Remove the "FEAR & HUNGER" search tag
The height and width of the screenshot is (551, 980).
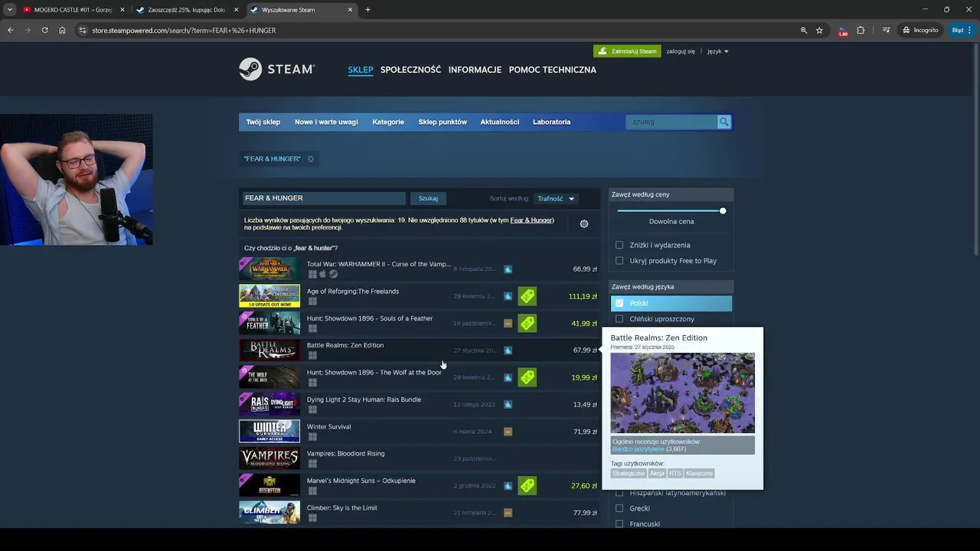(311, 159)
